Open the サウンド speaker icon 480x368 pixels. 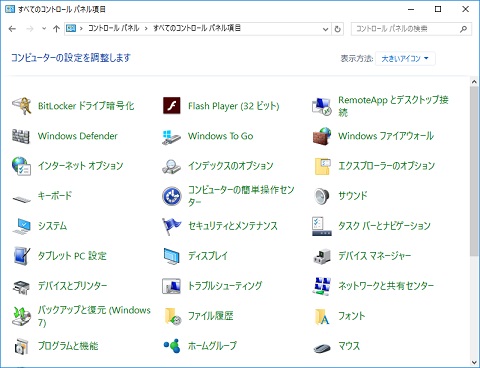322,196
